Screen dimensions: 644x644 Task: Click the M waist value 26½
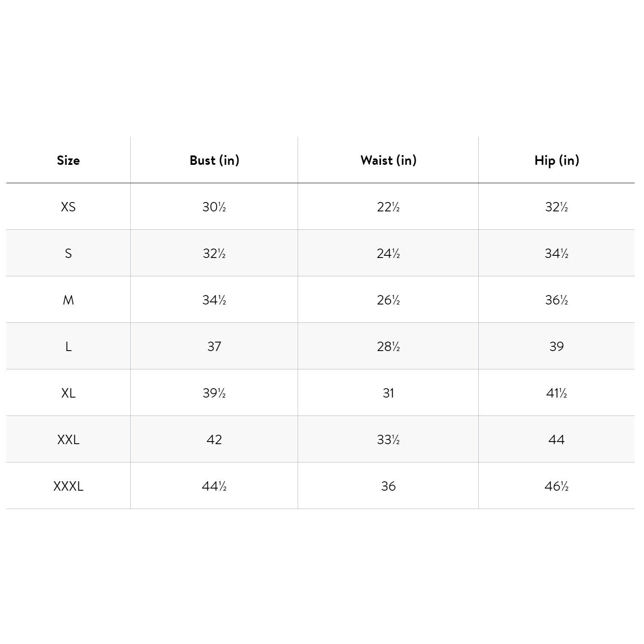[x=388, y=300]
